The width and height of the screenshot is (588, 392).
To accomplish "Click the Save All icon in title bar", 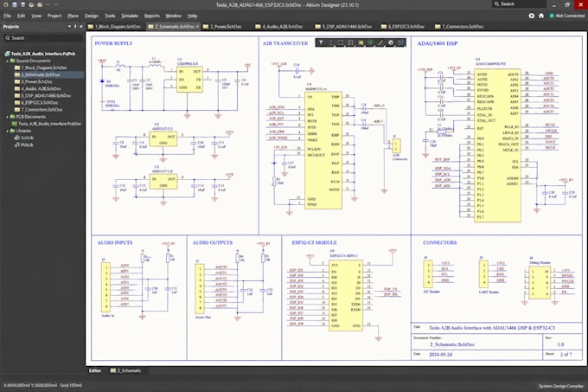I will coord(22,4).
